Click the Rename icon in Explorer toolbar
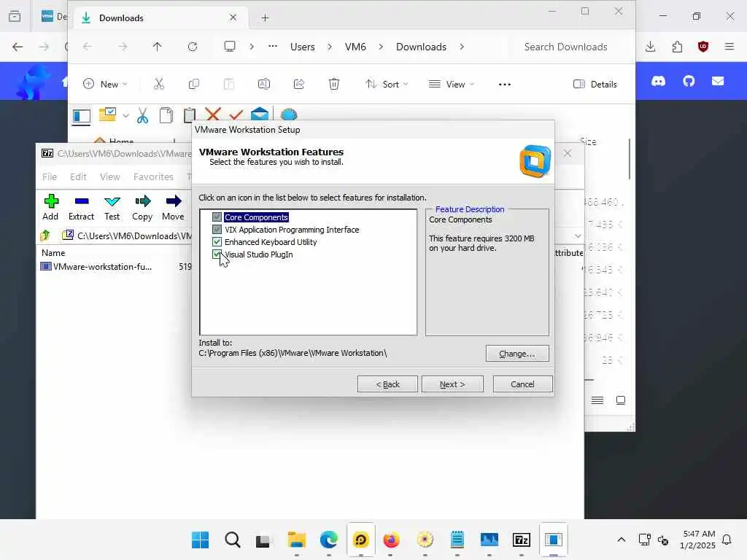This screenshot has height=560, width=747. click(264, 85)
